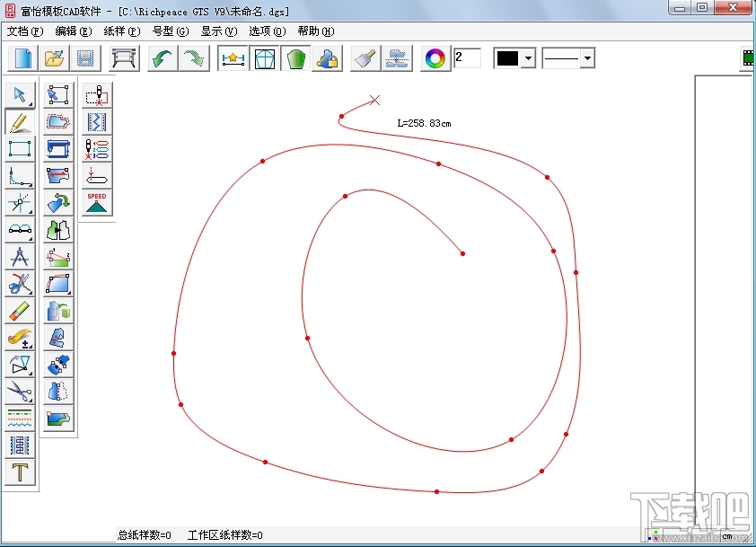Click the 总纸样数=0 status text
The image size is (756, 547).
click(x=145, y=535)
